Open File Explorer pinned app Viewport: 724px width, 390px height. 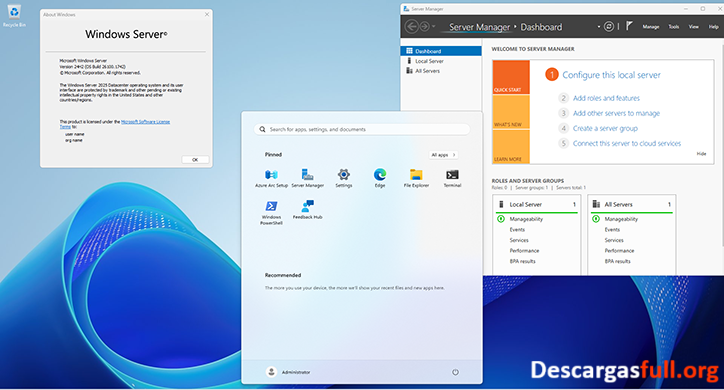[x=416, y=178]
